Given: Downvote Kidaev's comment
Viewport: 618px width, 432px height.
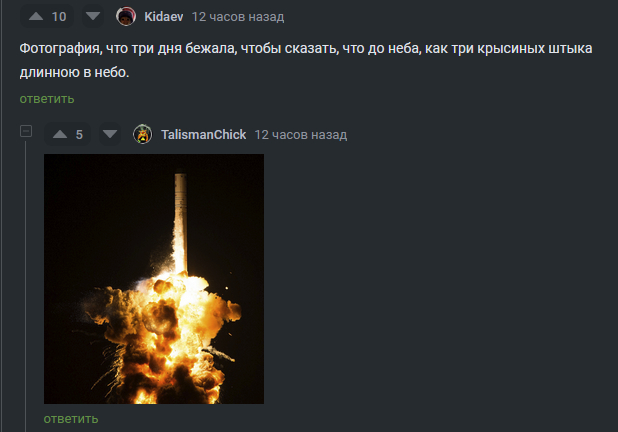Looking at the screenshot, I should click(x=93, y=16).
